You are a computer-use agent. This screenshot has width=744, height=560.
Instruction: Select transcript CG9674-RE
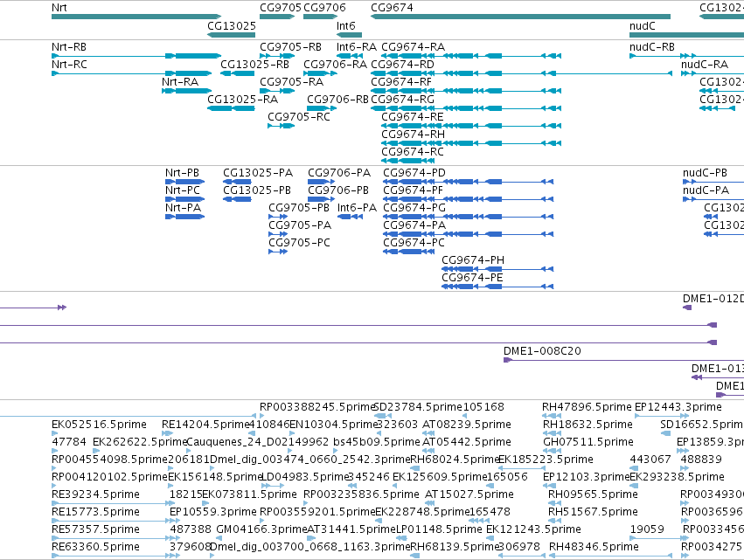pos(471,126)
